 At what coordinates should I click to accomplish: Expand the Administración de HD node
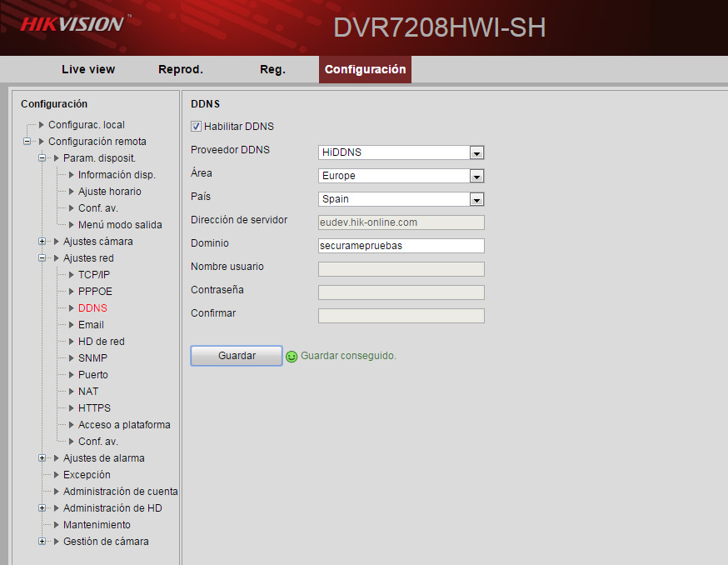coord(42,507)
